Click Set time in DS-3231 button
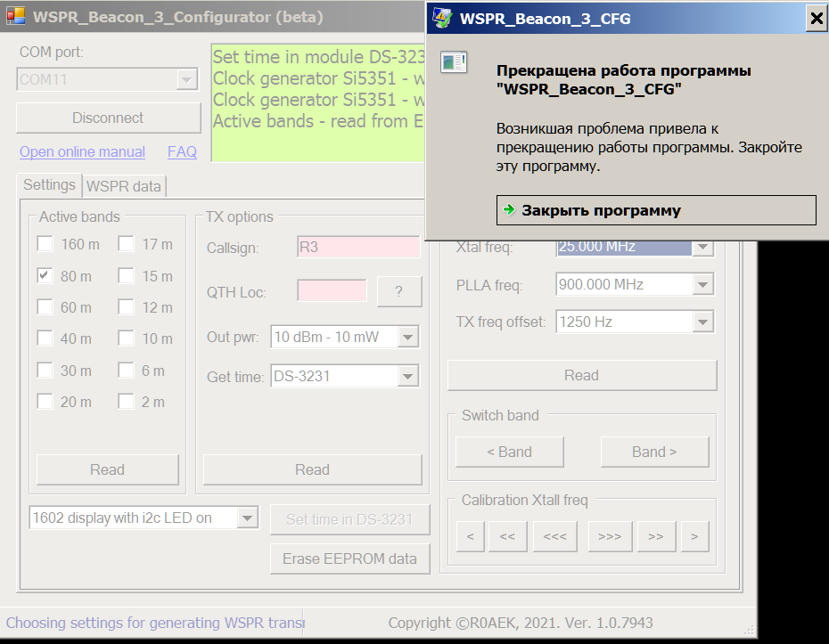The width and height of the screenshot is (829, 644). tap(349, 519)
